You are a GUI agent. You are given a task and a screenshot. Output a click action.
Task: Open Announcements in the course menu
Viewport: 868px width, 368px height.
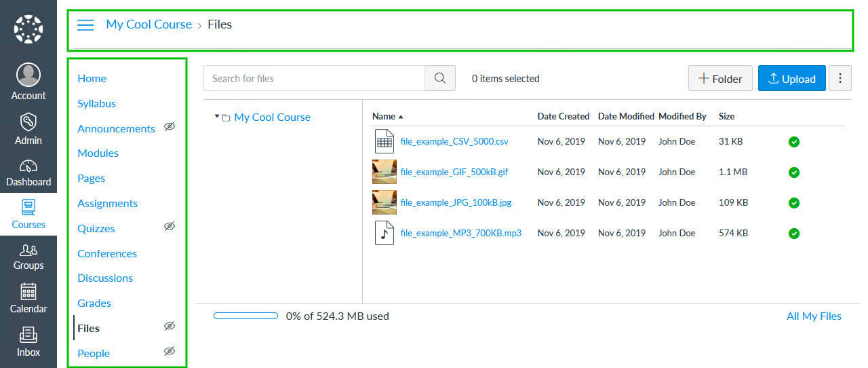click(x=116, y=128)
